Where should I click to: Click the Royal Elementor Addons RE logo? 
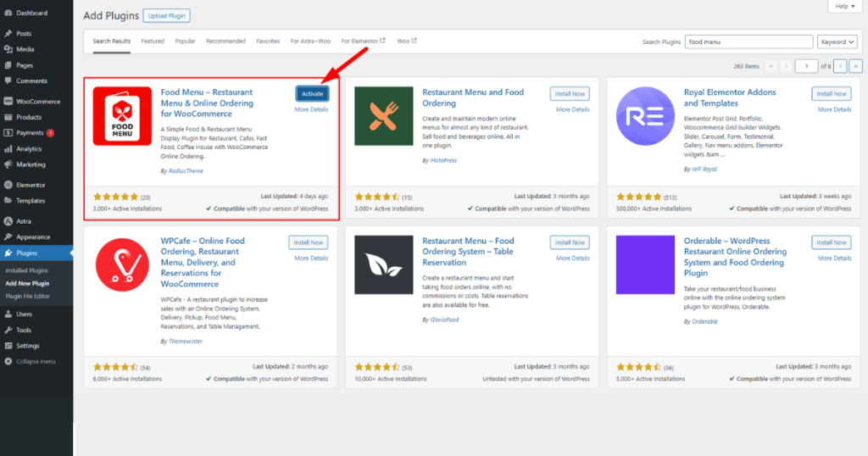click(x=645, y=116)
